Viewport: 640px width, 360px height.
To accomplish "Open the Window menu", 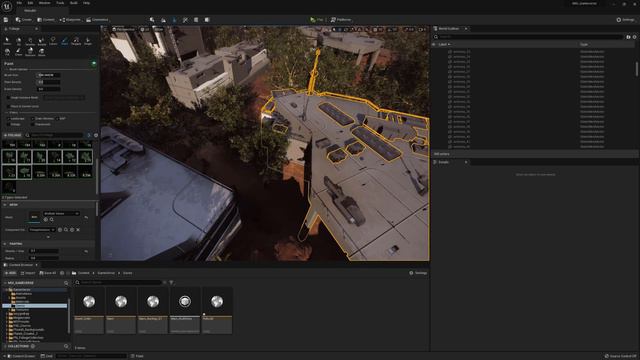I will [44, 3].
